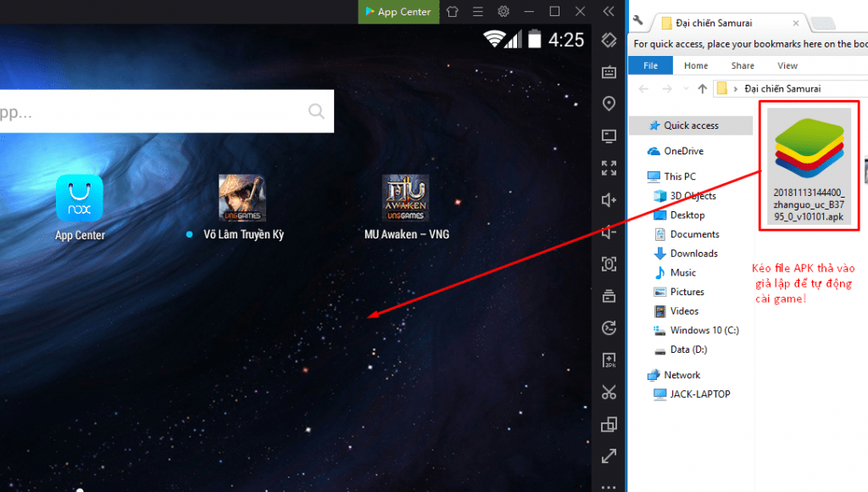Click the Nox keyboard control icon
This screenshot has height=492, width=868.
coord(609,72)
